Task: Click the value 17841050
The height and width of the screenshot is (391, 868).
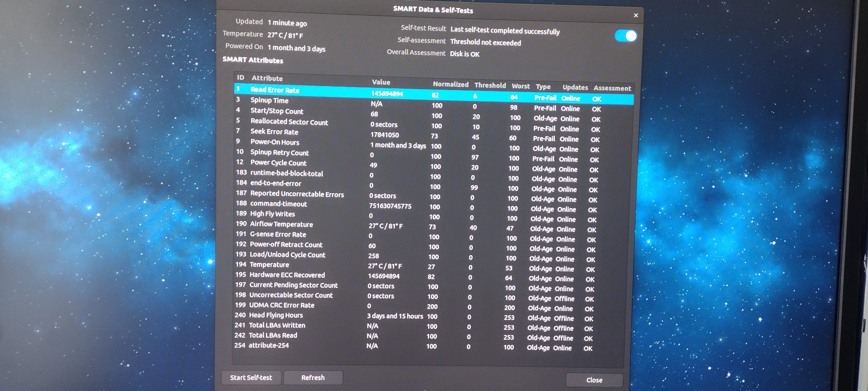Action: tap(384, 135)
